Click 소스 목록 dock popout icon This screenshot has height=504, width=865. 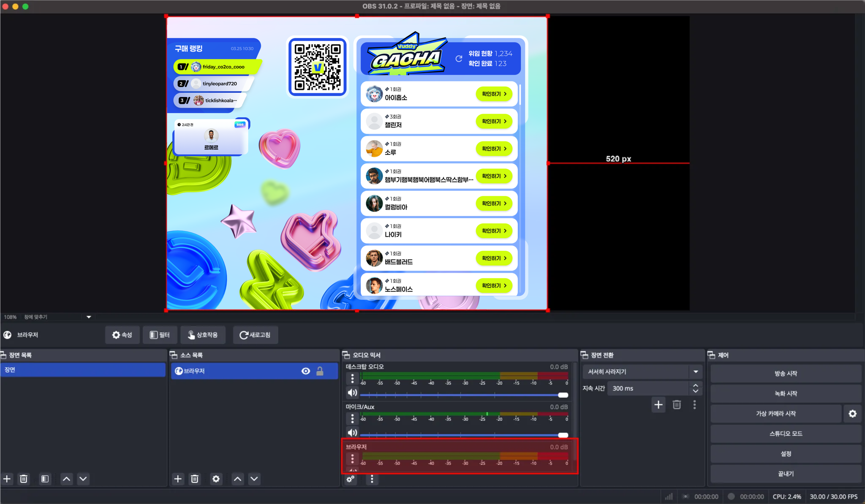[174, 355]
